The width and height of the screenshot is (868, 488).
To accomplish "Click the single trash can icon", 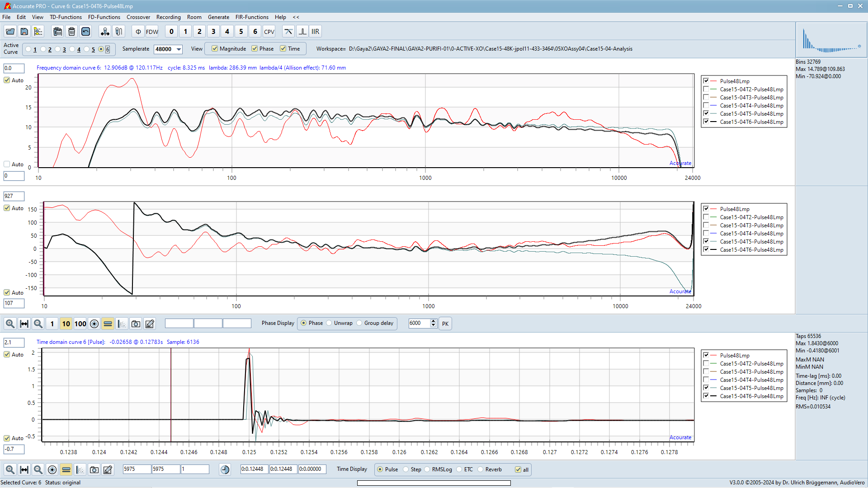I will tap(71, 32).
